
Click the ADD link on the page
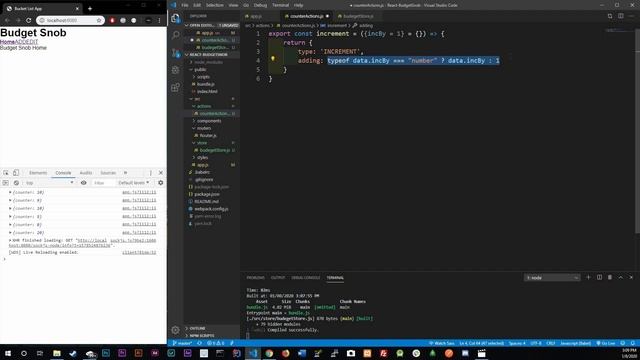pos(20,42)
